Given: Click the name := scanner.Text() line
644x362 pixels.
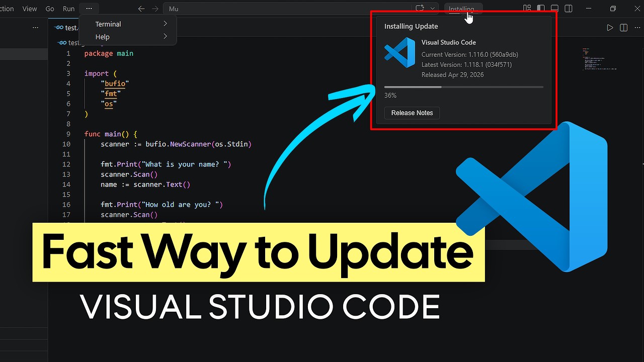Looking at the screenshot, I should (145, 184).
